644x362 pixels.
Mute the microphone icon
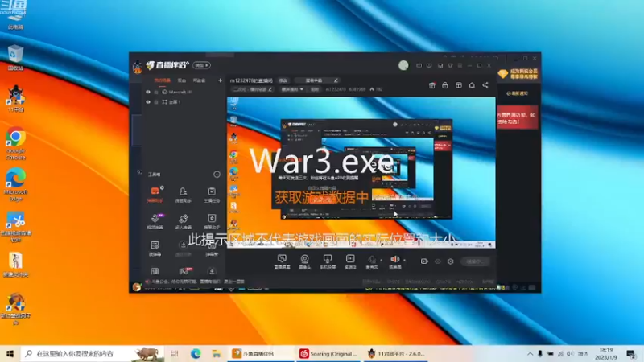[372, 259]
